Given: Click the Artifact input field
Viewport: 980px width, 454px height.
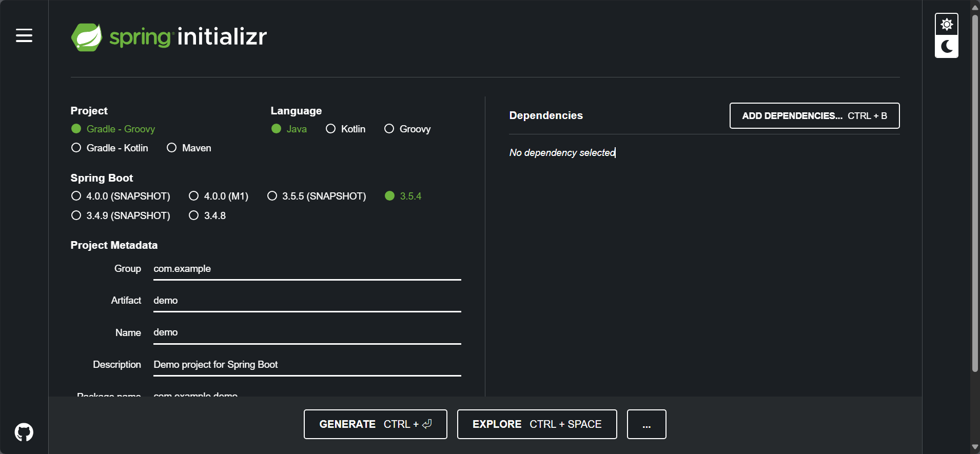Looking at the screenshot, I should 307,301.
